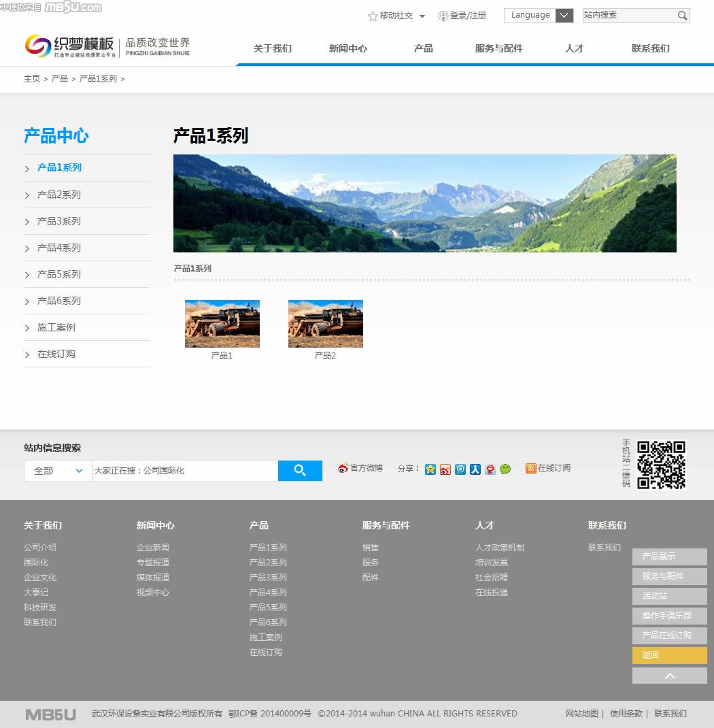The image size is (714, 728).
Task: Click the magnifier icon in top search box
Action: pos(682,16)
